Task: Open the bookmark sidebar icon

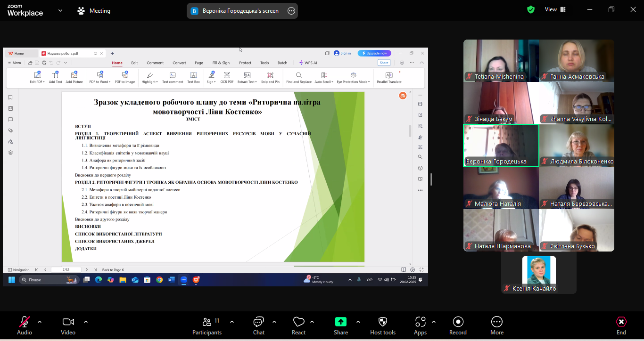Action: pyautogui.click(x=10, y=97)
